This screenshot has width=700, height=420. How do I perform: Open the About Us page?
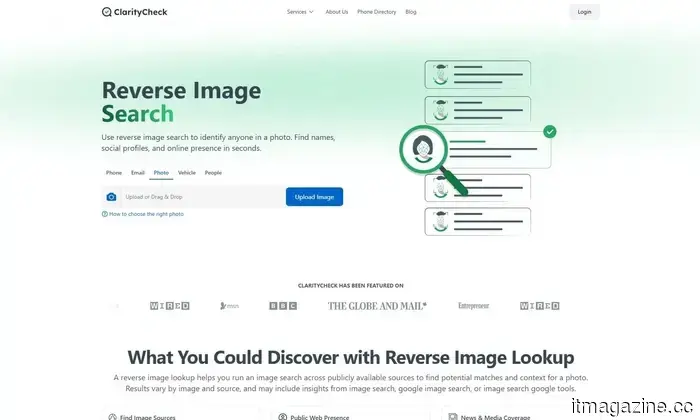(x=337, y=12)
